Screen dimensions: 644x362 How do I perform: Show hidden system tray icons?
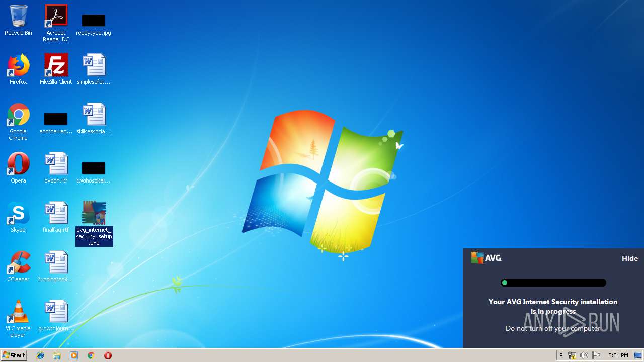point(561,355)
